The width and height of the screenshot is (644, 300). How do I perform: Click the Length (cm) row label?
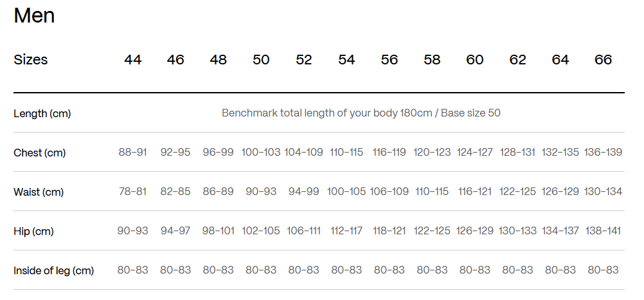[x=42, y=113]
